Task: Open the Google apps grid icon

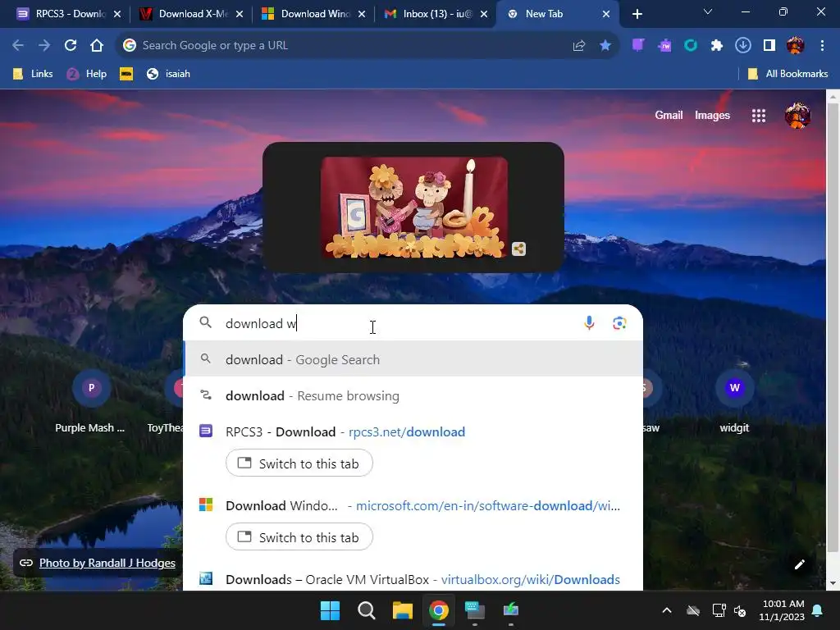Action: click(759, 115)
